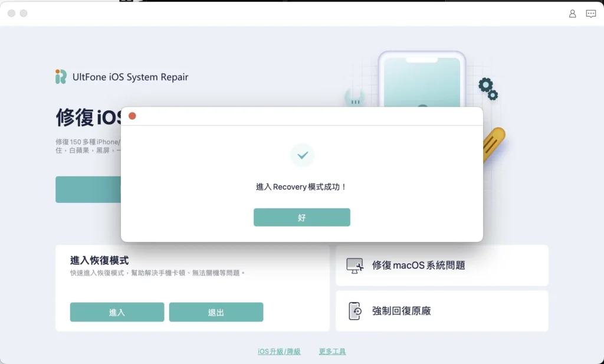Close the Recovery mode success dialog
Screen dimensions: 604x364
(132, 116)
